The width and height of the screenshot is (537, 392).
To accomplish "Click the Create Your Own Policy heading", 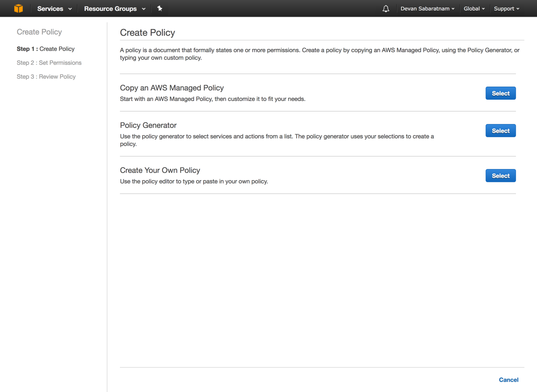I will [x=160, y=171].
